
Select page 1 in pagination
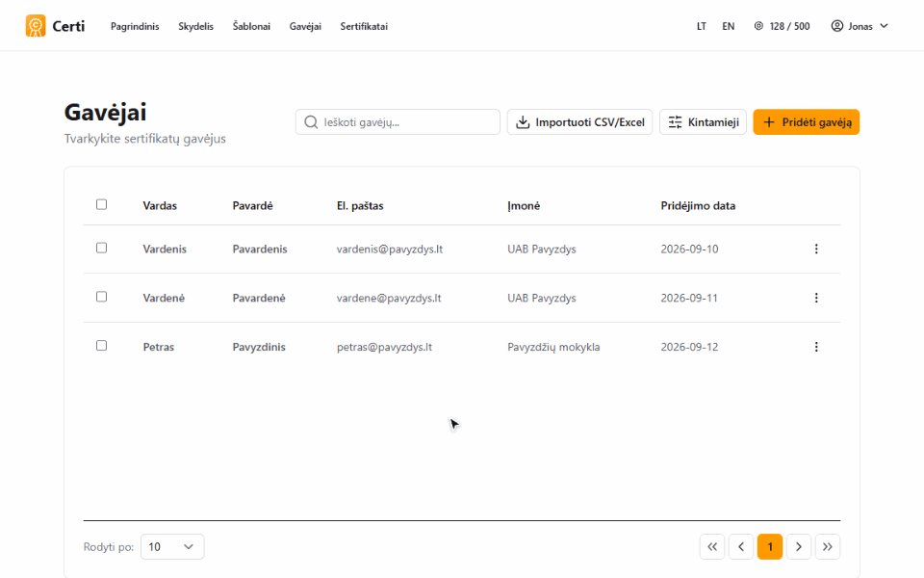pyautogui.click(x=770, y=547)
